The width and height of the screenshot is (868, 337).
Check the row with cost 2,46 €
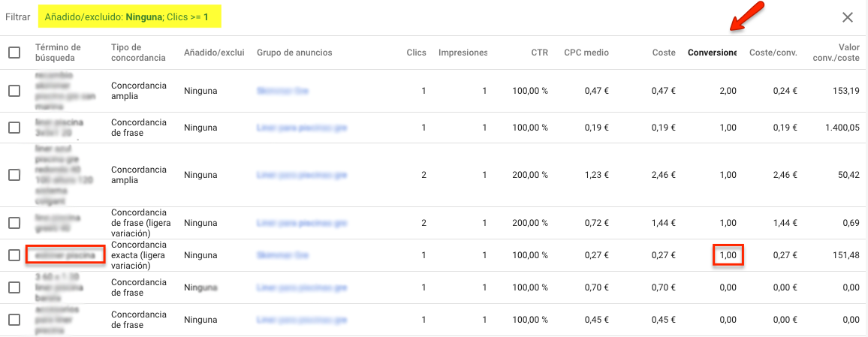14,175
